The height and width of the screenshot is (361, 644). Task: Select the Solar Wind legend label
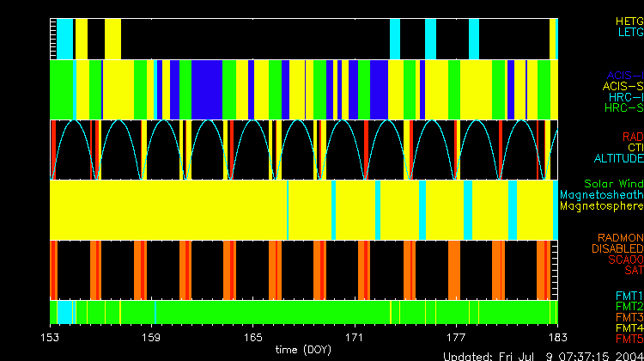(613, 184)
